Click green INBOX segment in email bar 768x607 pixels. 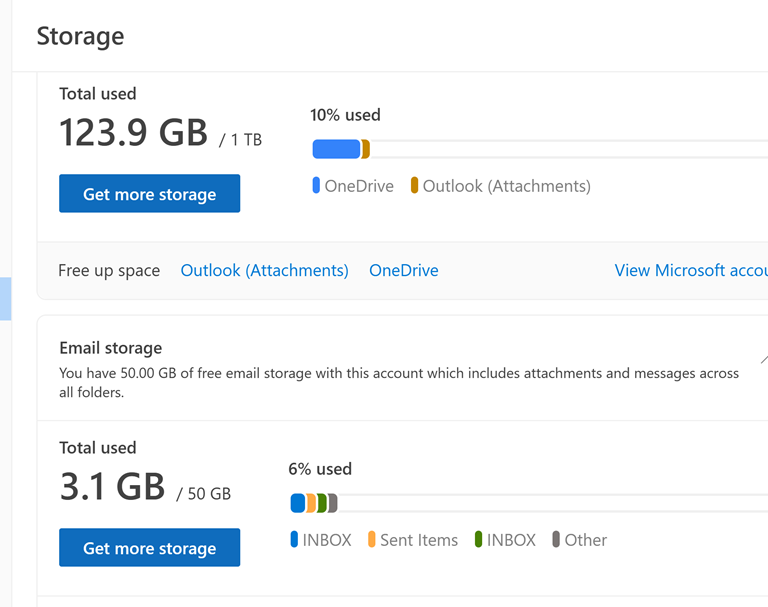tap(322, 503)
